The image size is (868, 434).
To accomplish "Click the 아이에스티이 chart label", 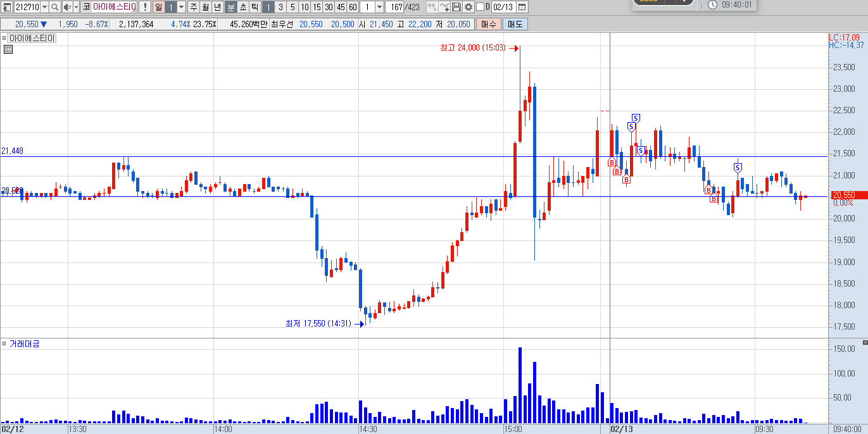I will tap(32, 38).
